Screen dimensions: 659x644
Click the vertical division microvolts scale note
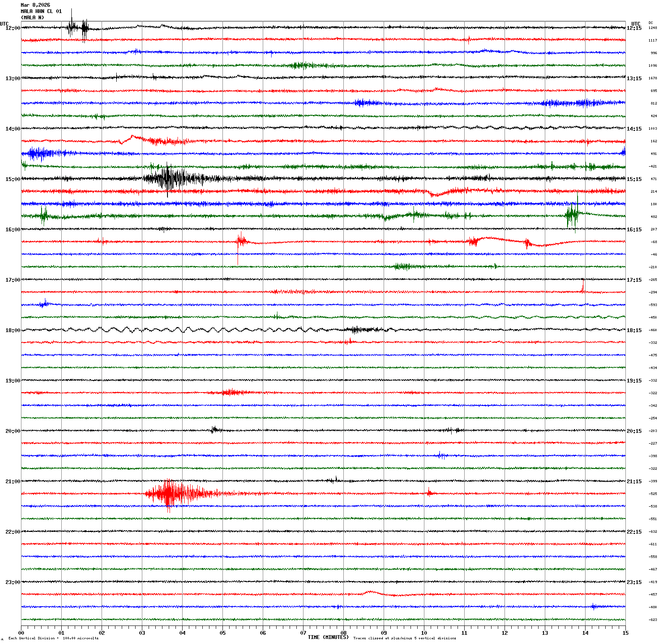point(53,639)
